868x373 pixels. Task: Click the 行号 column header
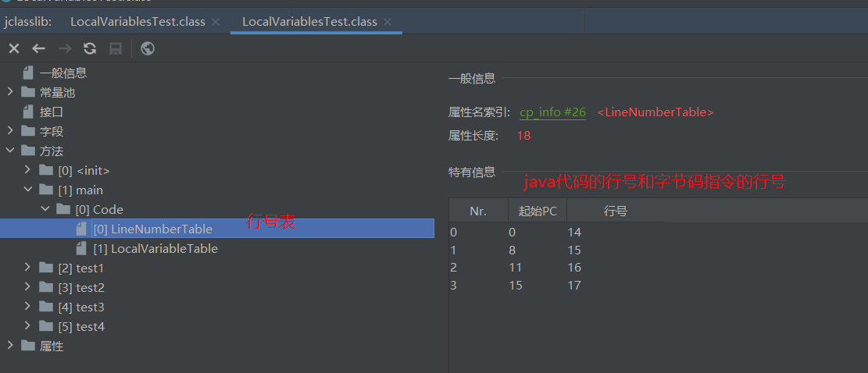616,211
